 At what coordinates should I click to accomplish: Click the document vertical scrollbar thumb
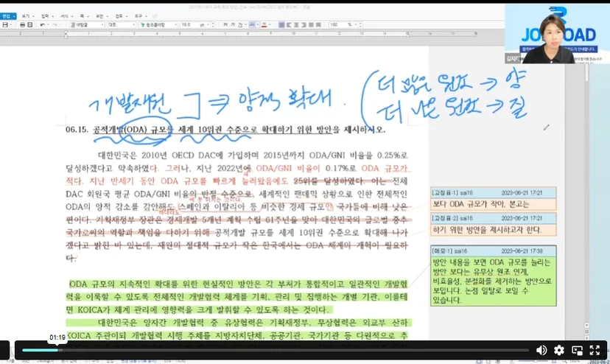coord(586,73)
